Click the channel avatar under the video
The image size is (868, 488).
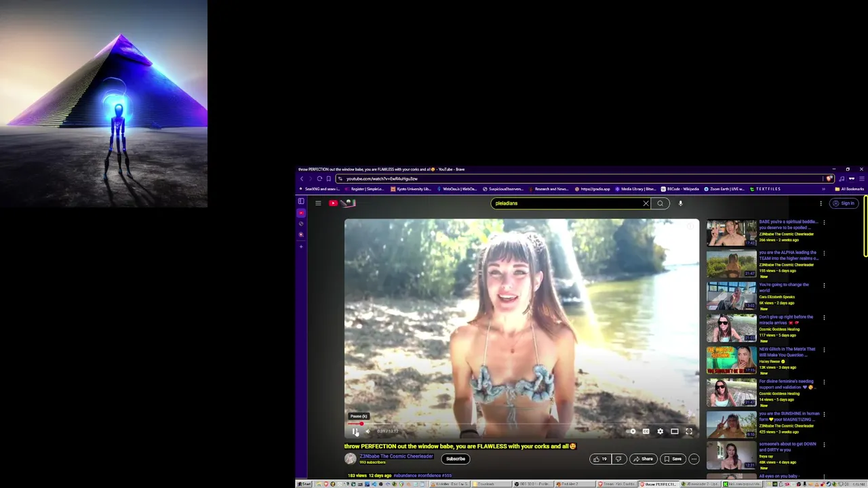pos(350,459)
